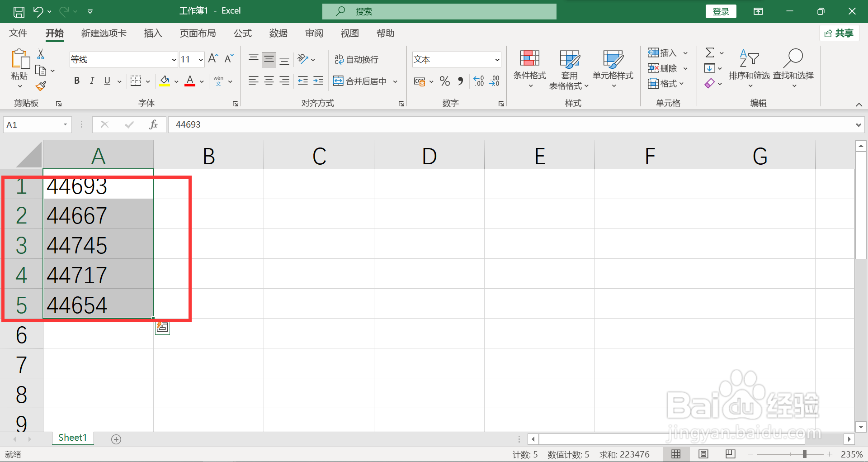Click the paste options smart tag
This screenshot has height=462, width=868.
162,328
